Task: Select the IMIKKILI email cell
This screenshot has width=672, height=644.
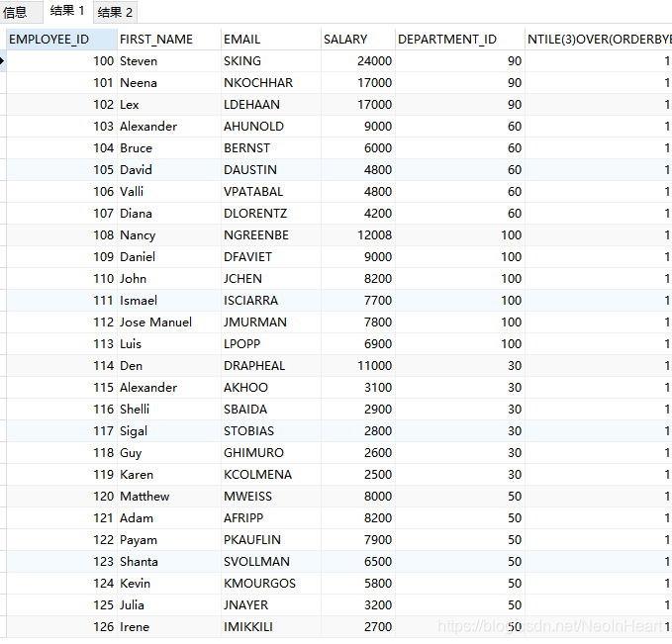Action: click(270, 627)
